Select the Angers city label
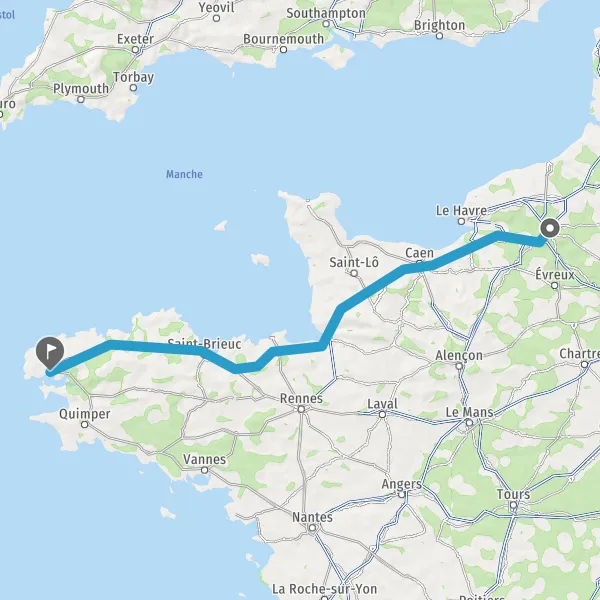 (x=401, y=484)
